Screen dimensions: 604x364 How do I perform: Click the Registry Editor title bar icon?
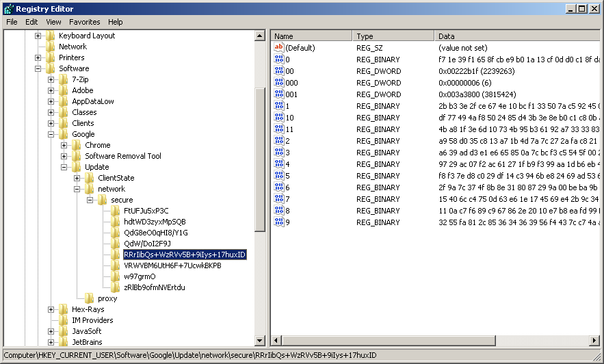point(8,8)
